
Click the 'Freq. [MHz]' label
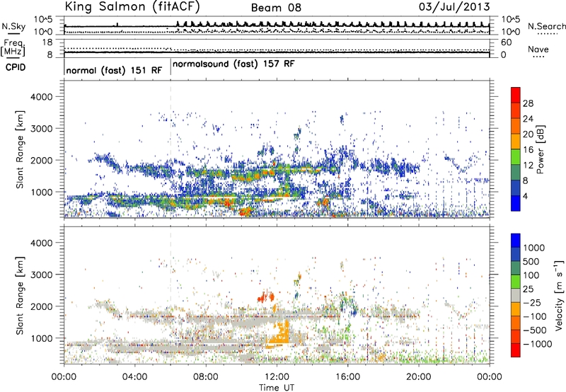tap(13, 47)
